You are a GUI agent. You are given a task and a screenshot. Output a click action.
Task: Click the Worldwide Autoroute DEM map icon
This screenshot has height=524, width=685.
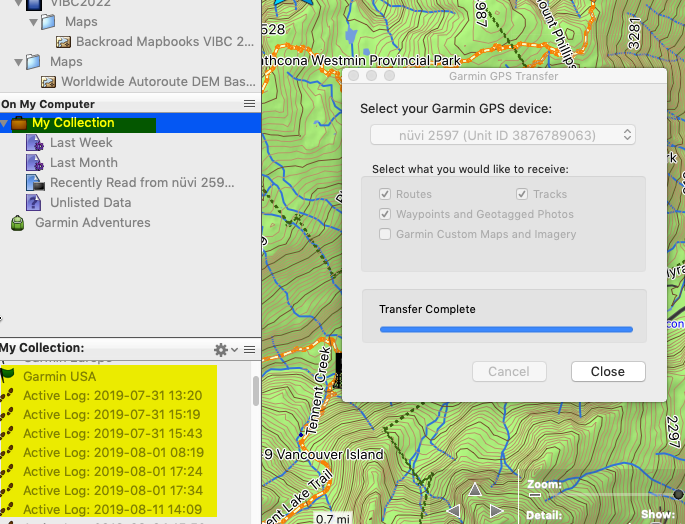click(x=48, y=82)
